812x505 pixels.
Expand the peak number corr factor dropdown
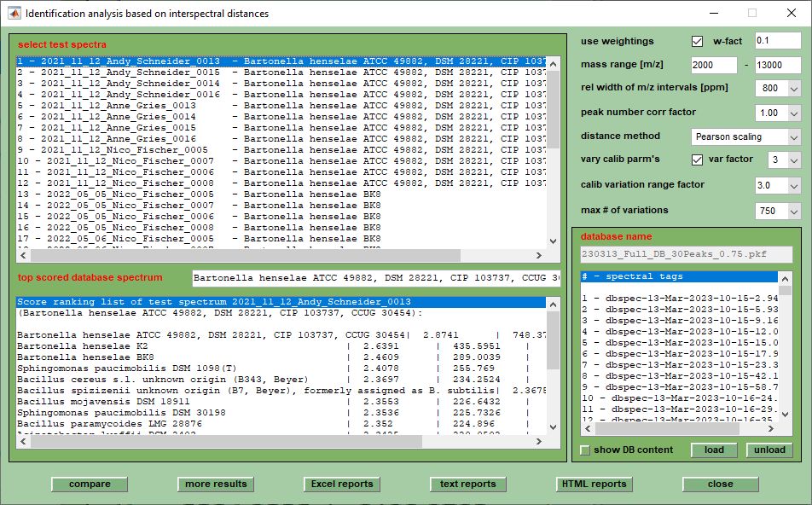point(778,113)
